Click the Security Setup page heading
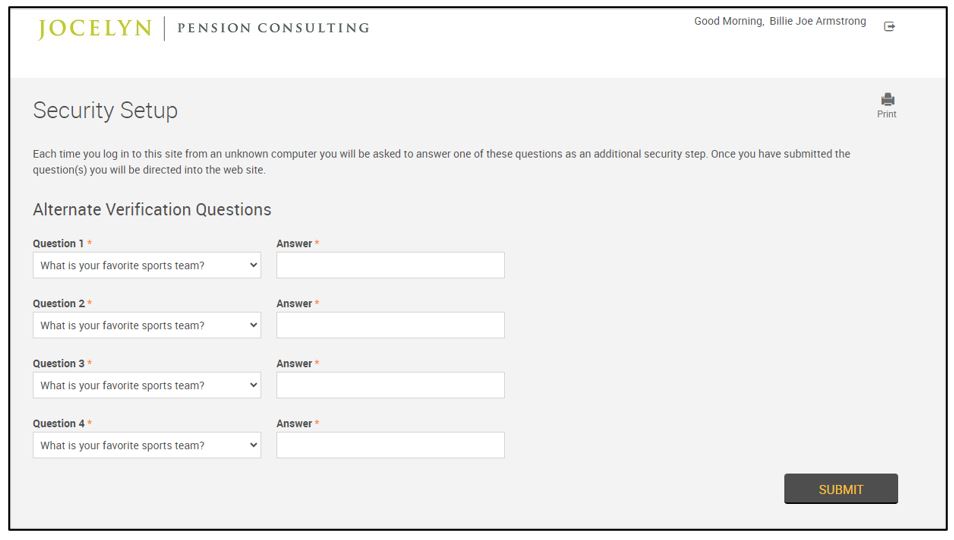The height and width of the screenshot is (540, 954). 105,111
